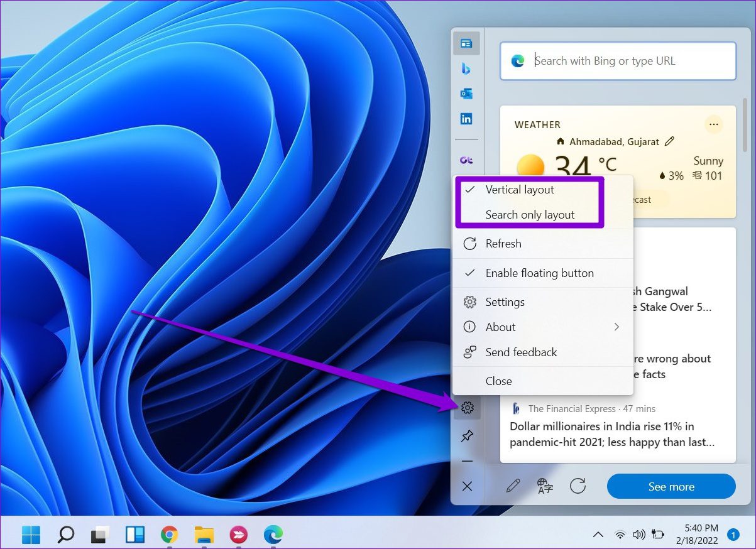Click the 34 °C temperature reading
This screenshot has width=756, height=549.
(586, 166)
